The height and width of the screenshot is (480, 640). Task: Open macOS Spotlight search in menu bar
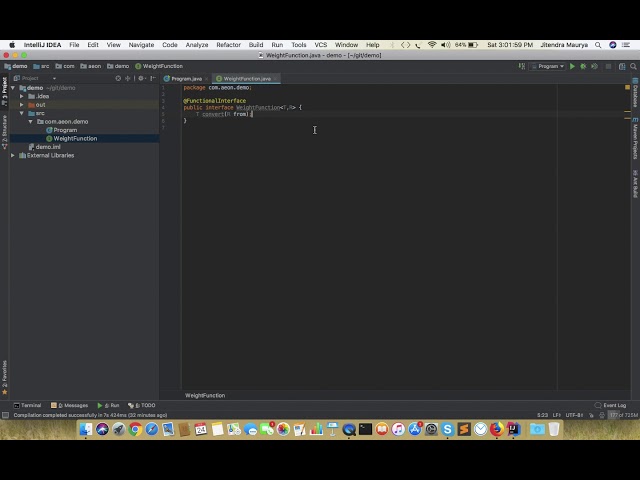click(x=598, y=45)
